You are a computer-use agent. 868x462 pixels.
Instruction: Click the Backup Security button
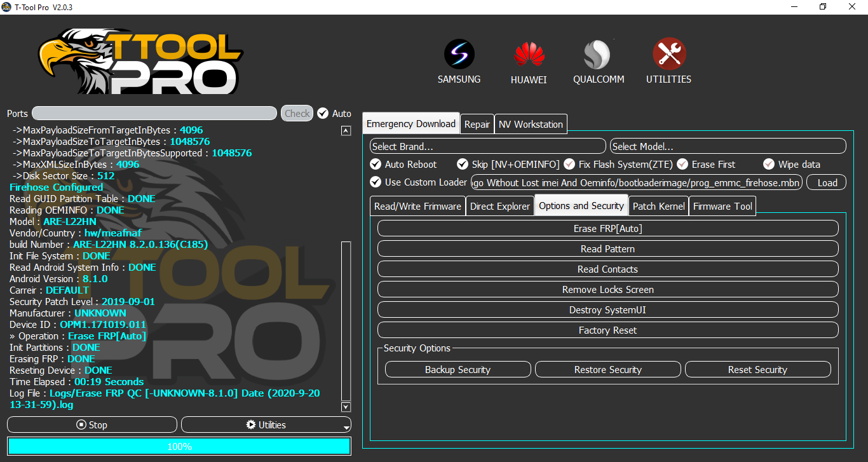point(458,370)
